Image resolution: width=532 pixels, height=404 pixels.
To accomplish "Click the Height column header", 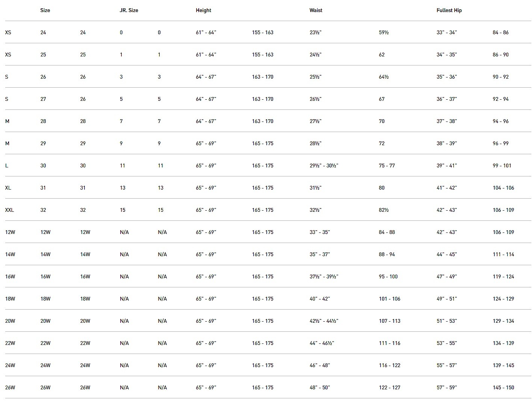I will pos(203,11).
